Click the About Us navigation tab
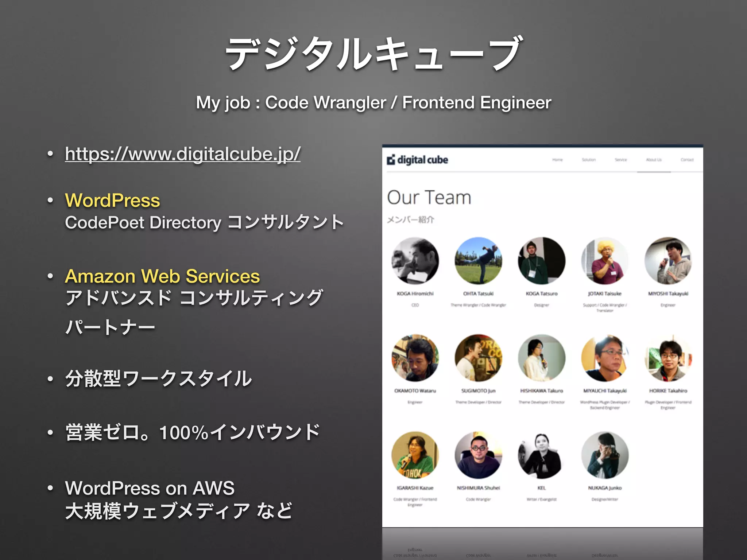The height and width of the screenshot is (560, 747). (654, 160)
